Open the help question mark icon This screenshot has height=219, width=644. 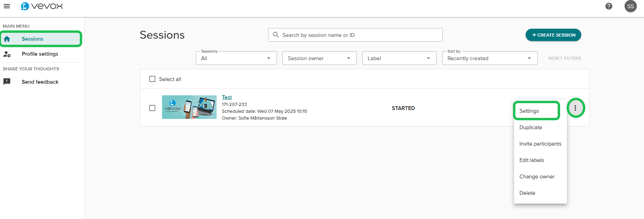(x=609, y=6)
